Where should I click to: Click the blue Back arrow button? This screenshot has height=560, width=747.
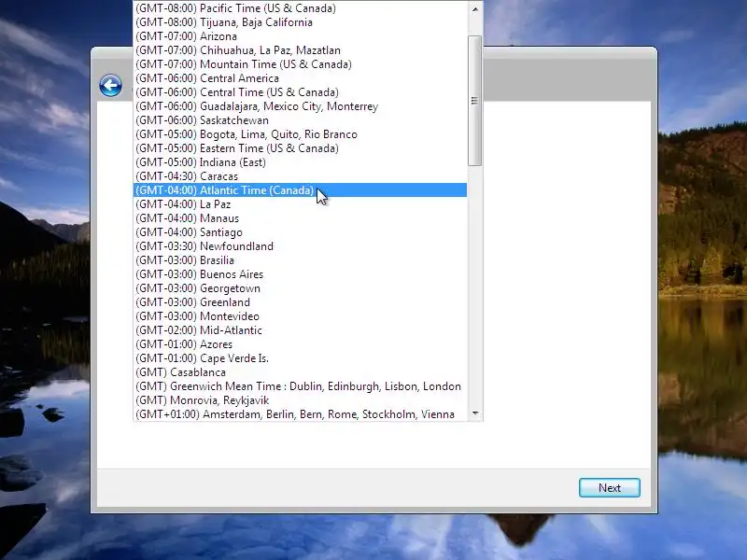pyautogui.click(x=110, y=86)
